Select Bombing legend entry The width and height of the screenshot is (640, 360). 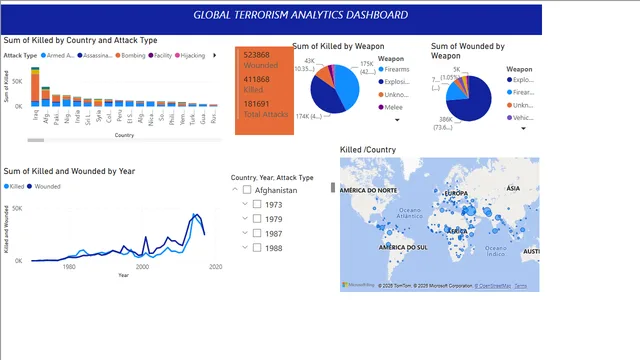[x=130, y=56]
